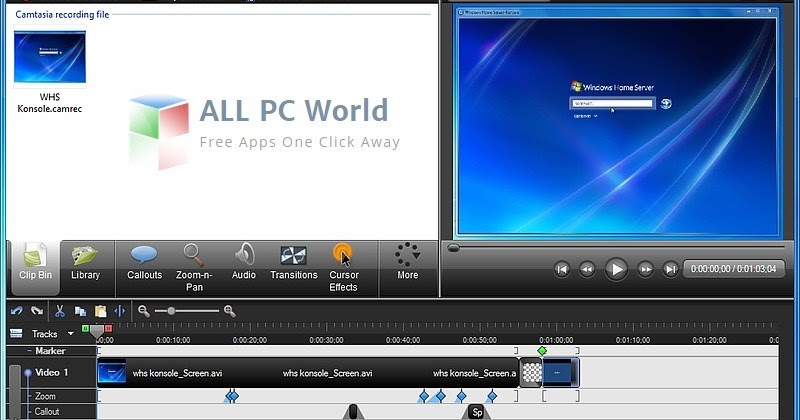Image resolution: width=800 pixels, height=420 pixels.
Task: Undo the last timeline edit
Action: point(16,311)
